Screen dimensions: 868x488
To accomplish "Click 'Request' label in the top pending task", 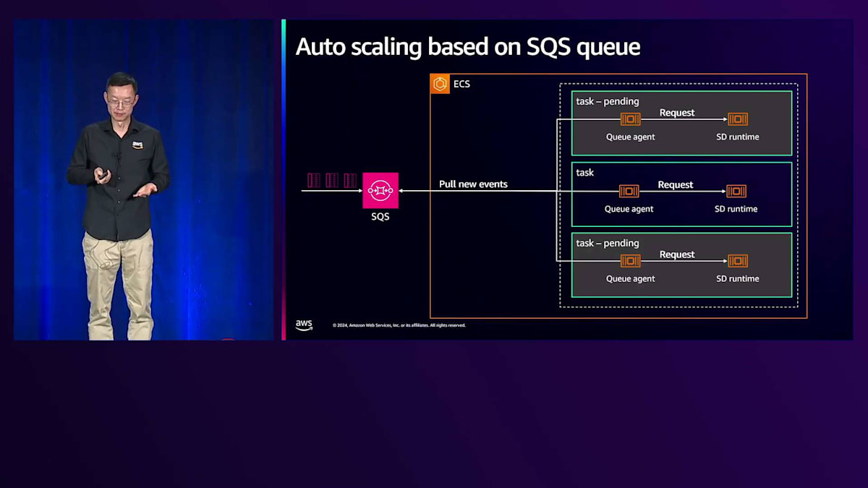I will 677,113.
